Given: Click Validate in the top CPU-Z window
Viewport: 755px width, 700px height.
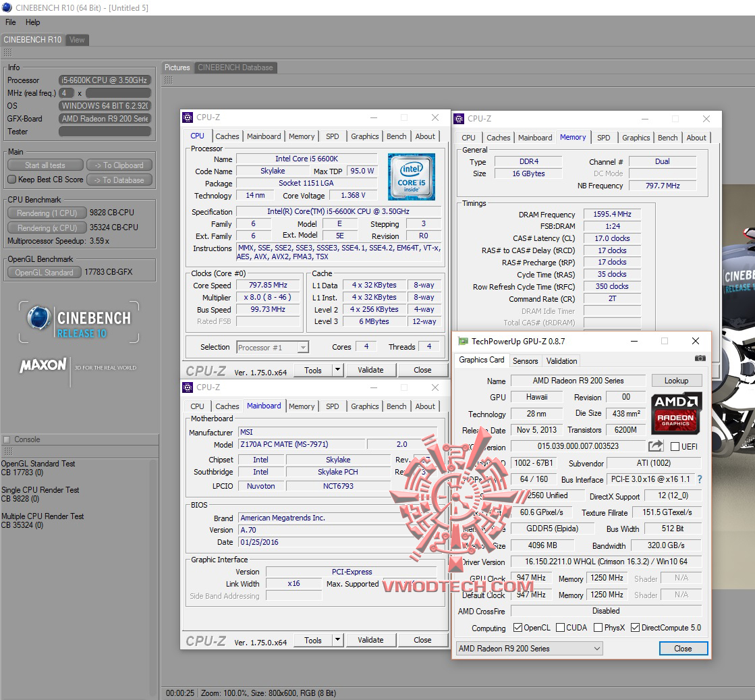Looking at the screenshot, I should [x=370, y=370].
